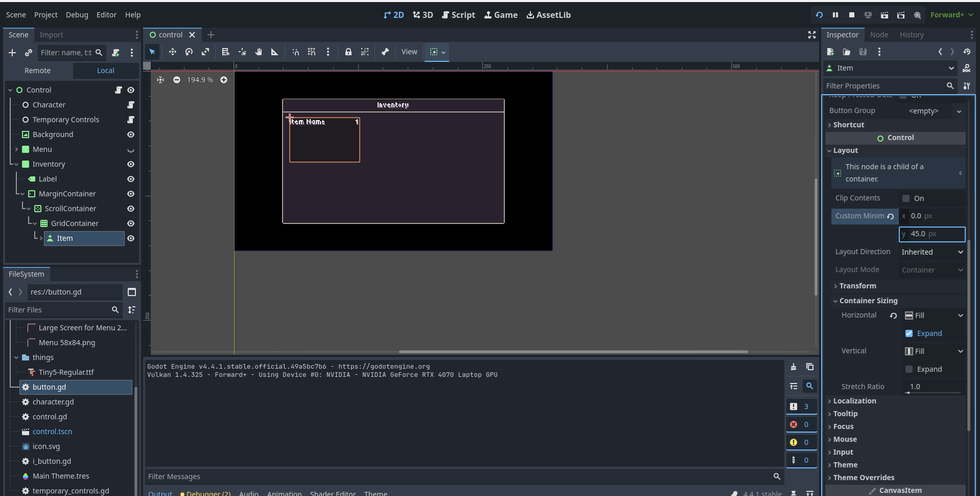The height and width of the screenshot is (496, 980).
Task: Expand the Theme Overrides section
Action: [x=864, y=478]
